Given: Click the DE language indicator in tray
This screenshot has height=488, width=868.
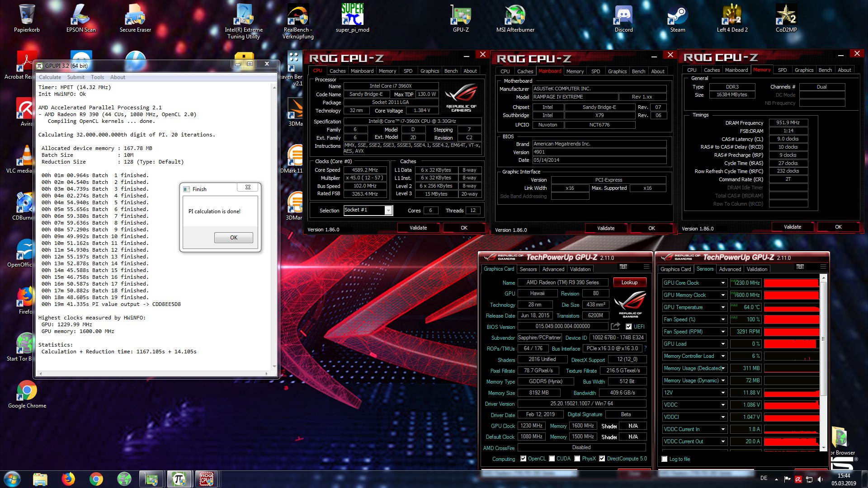Looking at the screenshot, I should (x=764, y=478).
